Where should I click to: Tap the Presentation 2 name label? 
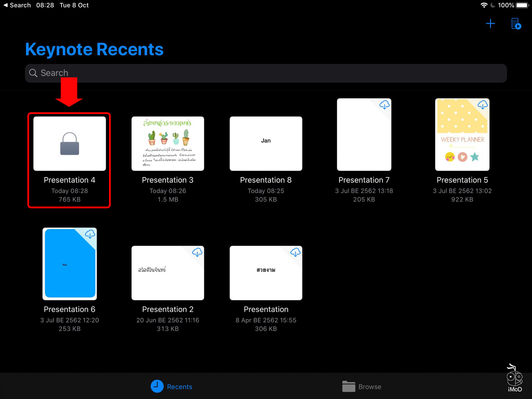[168, 309]
